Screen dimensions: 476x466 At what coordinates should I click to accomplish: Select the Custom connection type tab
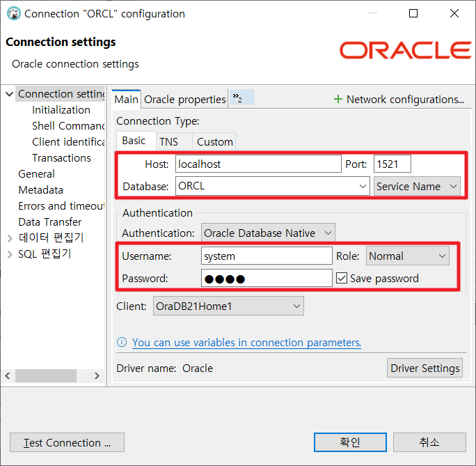point(214,141)
